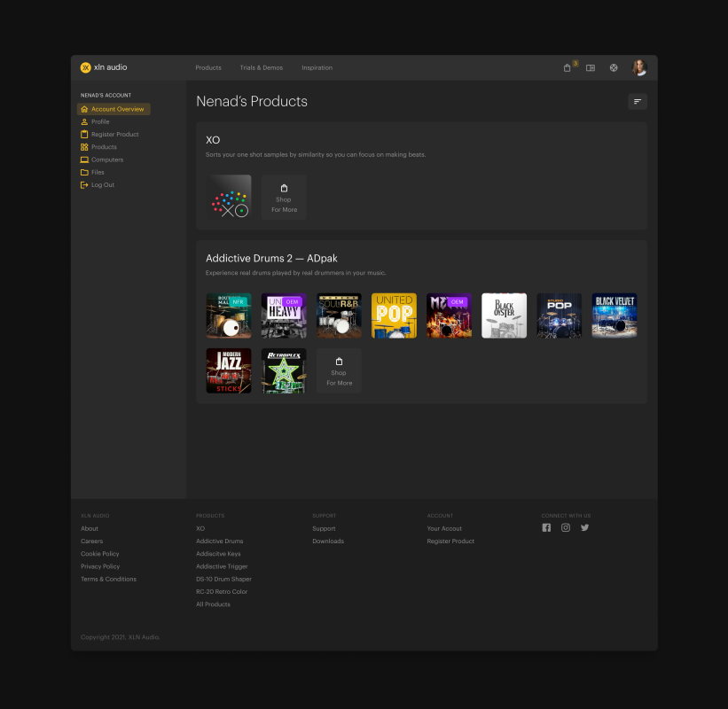Open the Instagram icon in footer
The image size is (728, 709).
(566, 527)
